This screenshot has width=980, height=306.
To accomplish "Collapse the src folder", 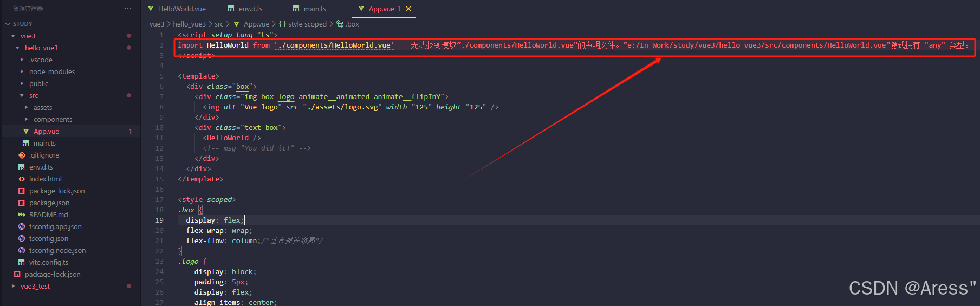I will tap(22, 95).
